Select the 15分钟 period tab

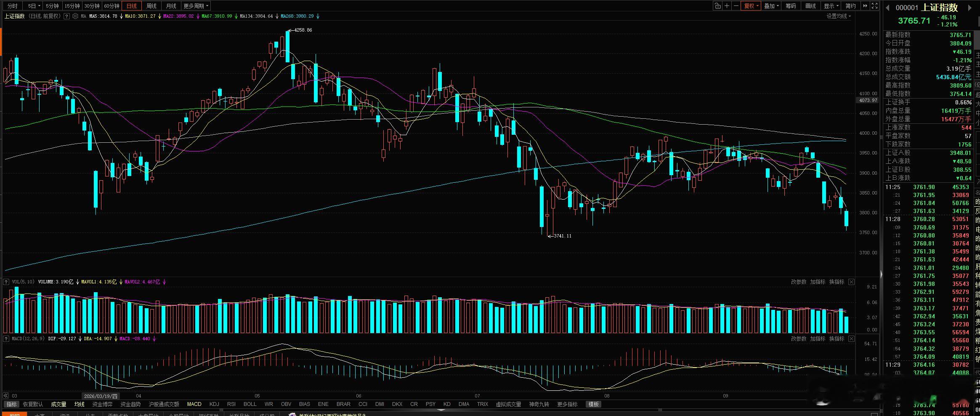72,6
